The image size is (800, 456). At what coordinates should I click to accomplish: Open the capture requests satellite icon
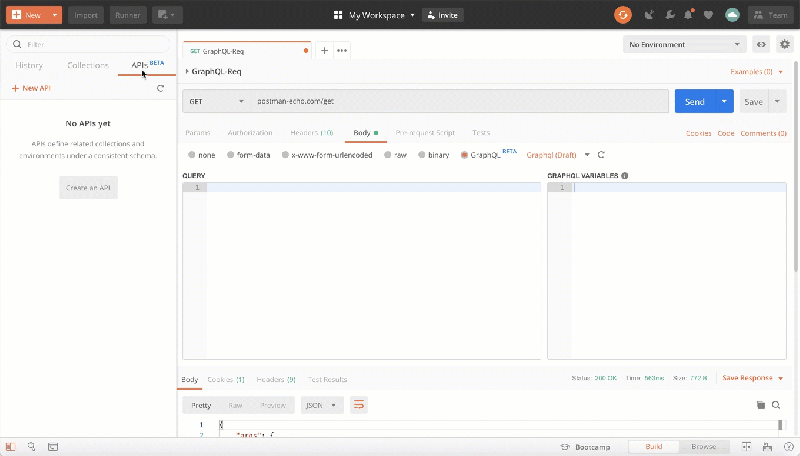pos(649,15)
